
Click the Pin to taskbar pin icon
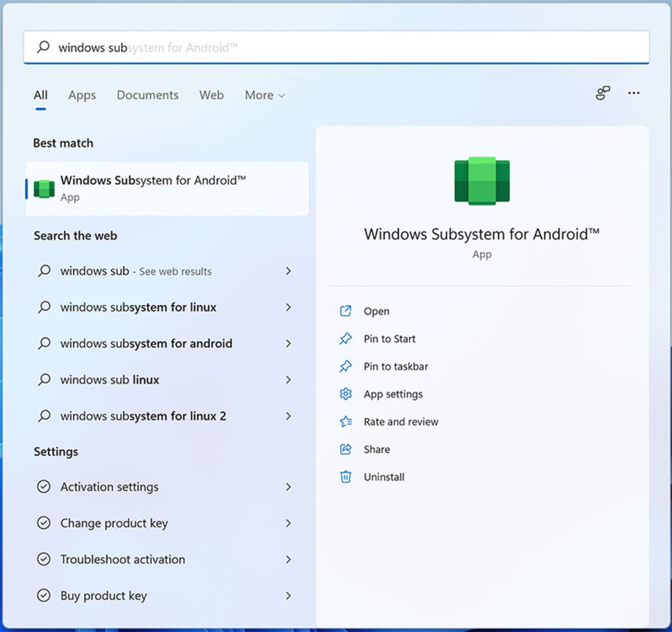click(345, 366)
